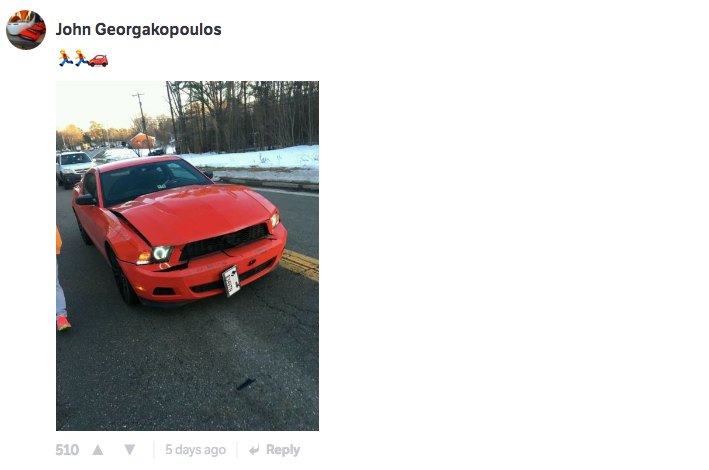Viewport: 709px width, 470px height.
Task: Click the white SUV behind the Mustang
Action: pyautogui.click(x=73, y=168)
